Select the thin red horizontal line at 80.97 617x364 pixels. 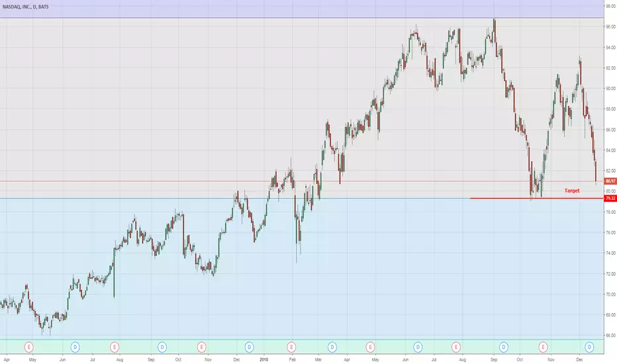pyautogui.click(x=302, y=181)
